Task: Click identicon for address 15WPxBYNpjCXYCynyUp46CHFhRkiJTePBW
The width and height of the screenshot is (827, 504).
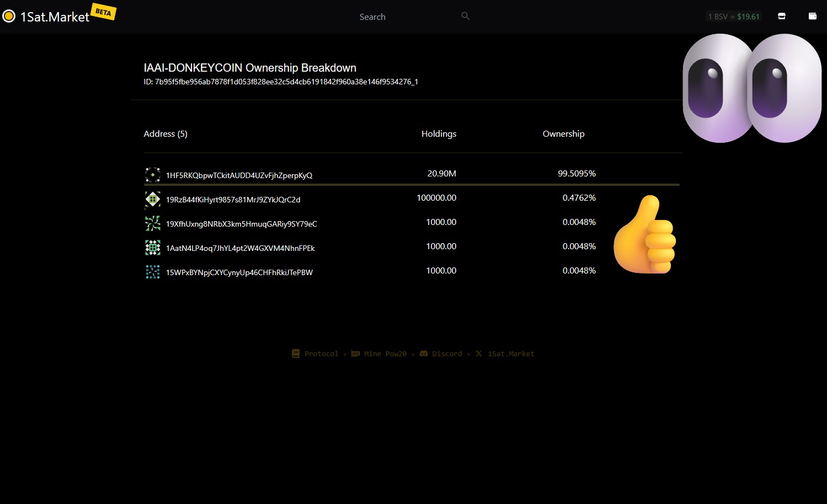Action: (x=153, y=272)
